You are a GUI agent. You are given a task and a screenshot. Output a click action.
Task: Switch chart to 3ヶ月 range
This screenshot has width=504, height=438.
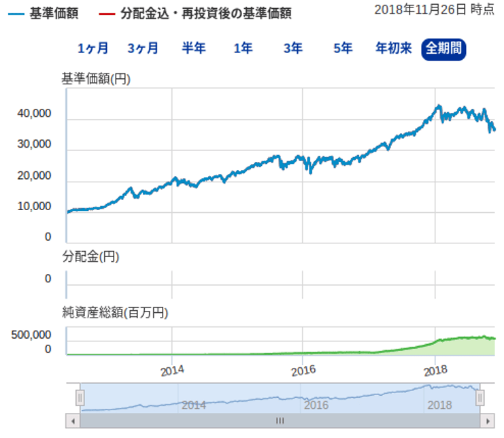pyautogui.click(x=143, y=48)
